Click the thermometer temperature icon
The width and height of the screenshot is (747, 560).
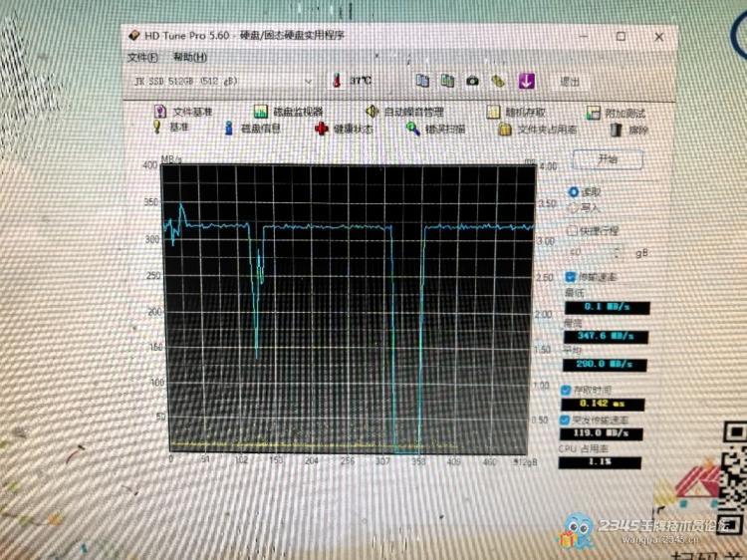point(337,81)
